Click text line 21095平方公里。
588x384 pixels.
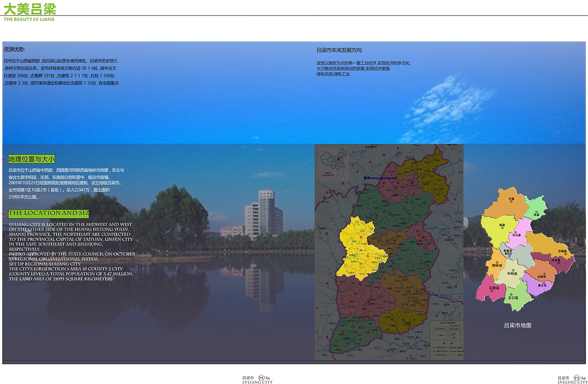click(x=23, y=197)
